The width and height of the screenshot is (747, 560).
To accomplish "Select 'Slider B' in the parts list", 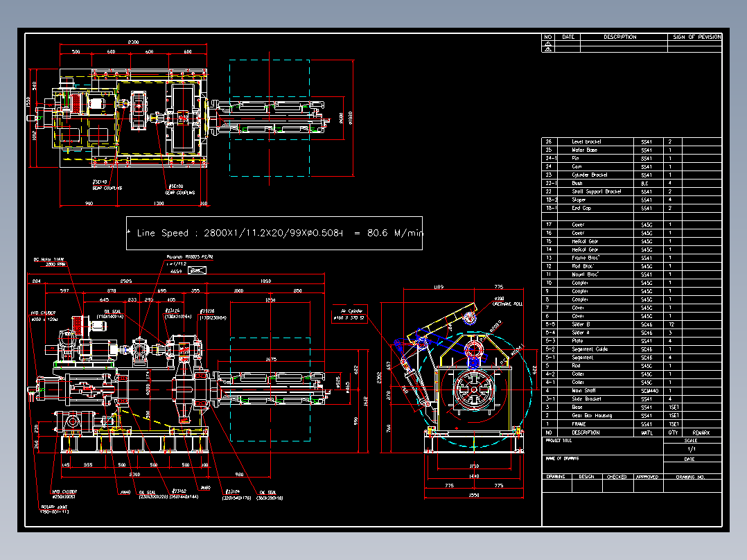I will pos(581,324).
